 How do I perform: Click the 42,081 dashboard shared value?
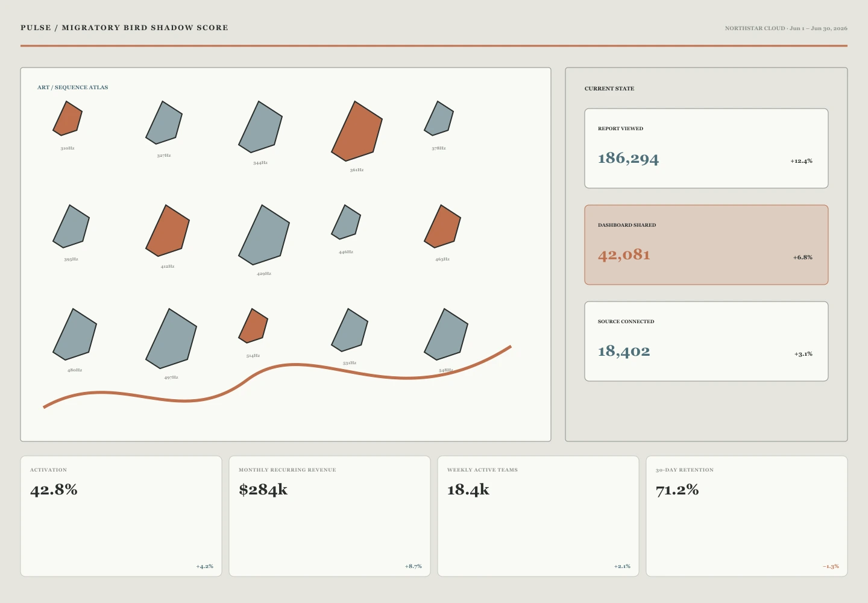click(x=624, y=255)
